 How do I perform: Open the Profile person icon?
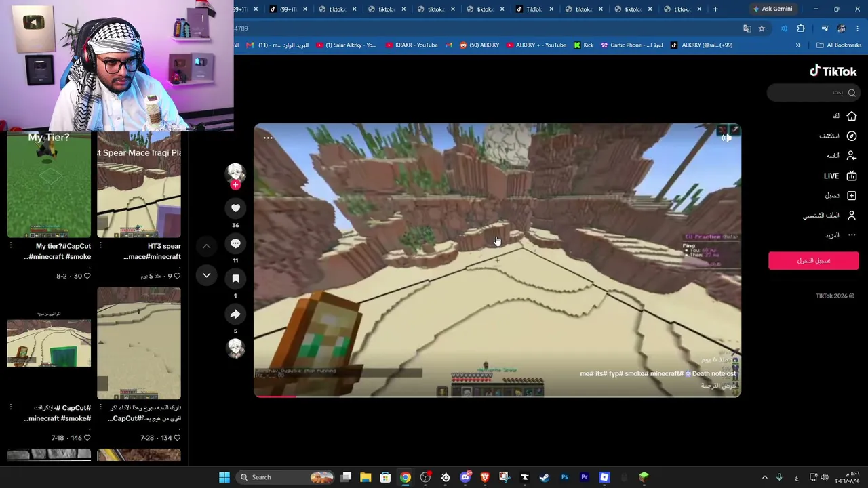pyautogui.click(x=852, y=215)
